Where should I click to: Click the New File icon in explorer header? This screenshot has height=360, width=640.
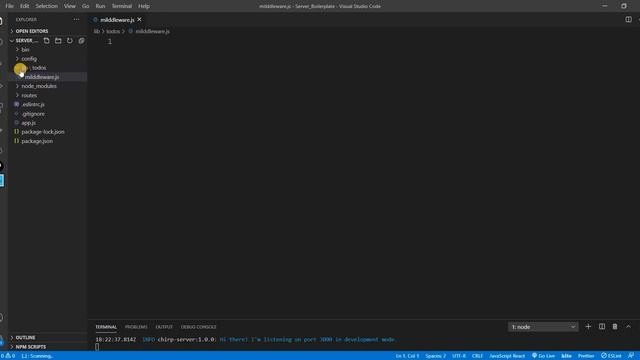coord(47,40)
